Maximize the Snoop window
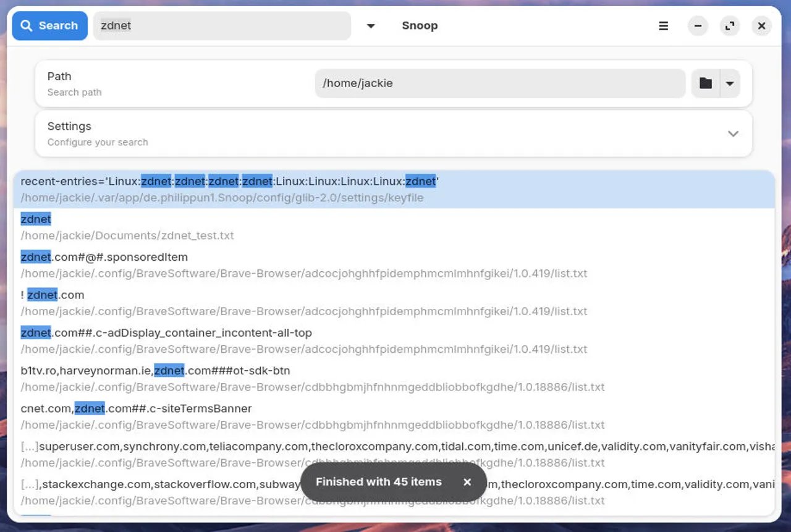791x532 pixels. 730,26
